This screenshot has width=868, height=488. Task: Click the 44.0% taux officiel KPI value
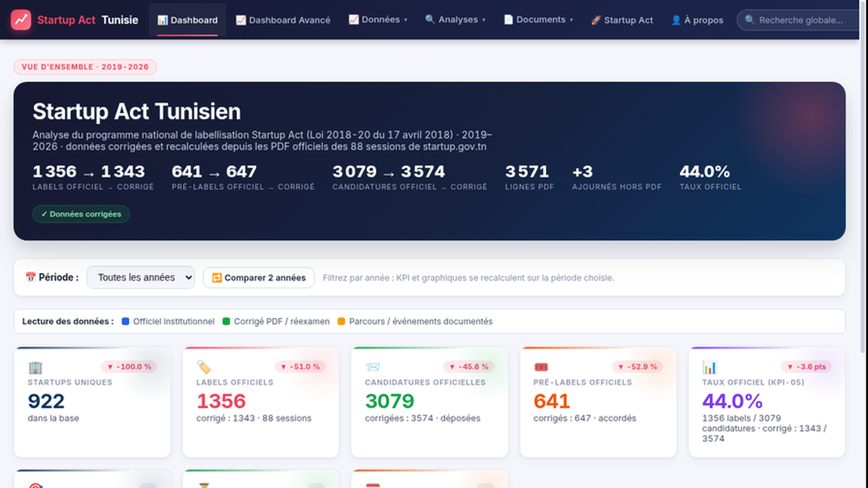pos(733,401)
